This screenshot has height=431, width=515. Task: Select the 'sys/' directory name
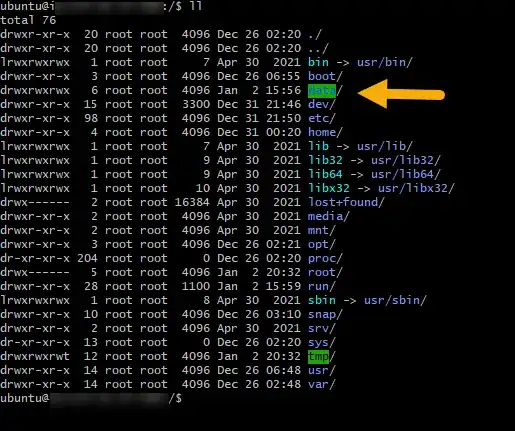[321, 342]
